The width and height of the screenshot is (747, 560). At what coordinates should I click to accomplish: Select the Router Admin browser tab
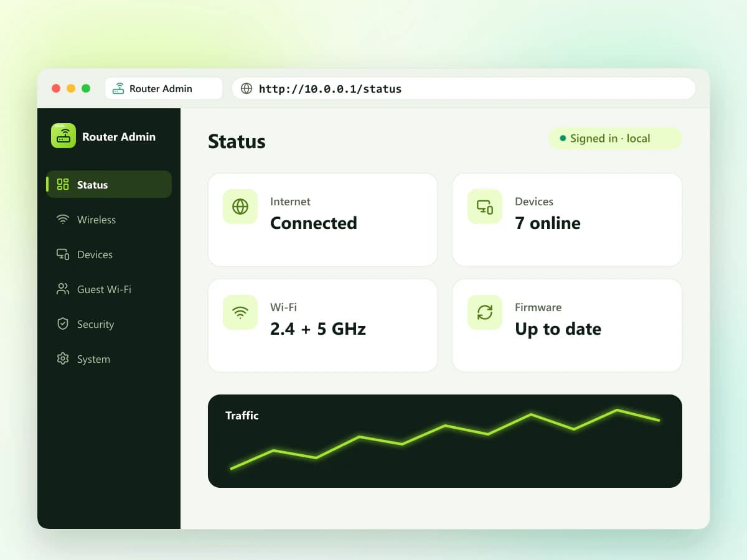[x=164, y=88]
